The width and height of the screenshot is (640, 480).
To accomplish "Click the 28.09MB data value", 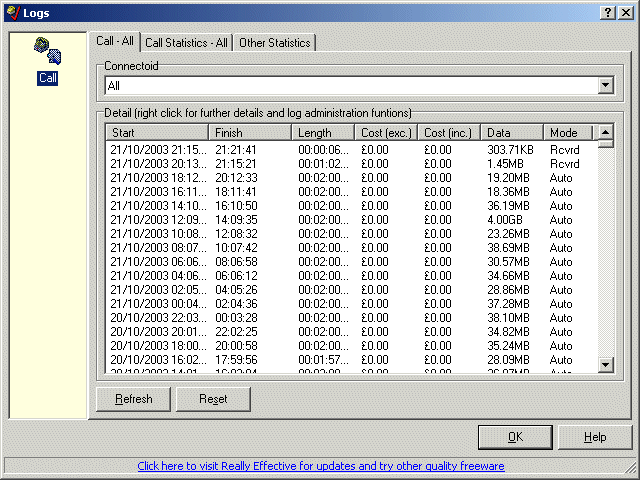I will tap(508, 360).
